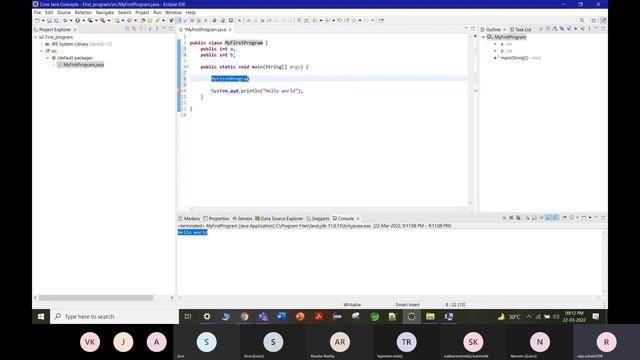Switch to the Markers tab

tap(189, 218)
